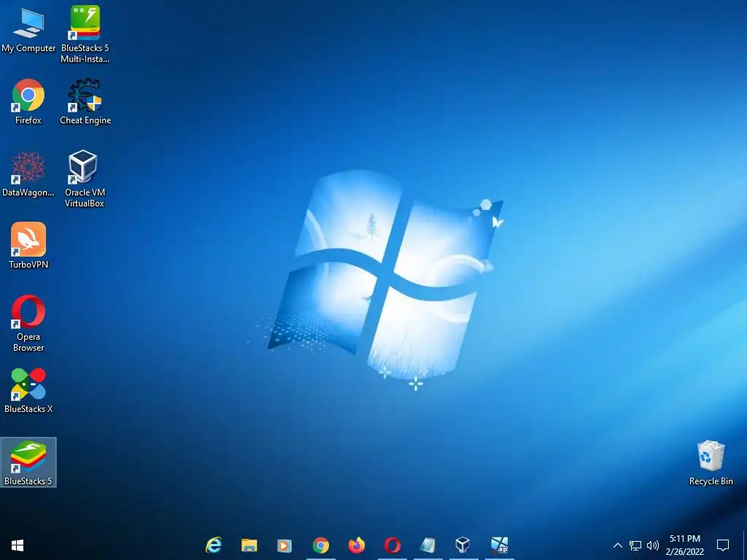Switch to the XP virtual machine taskbar icon
This screenshot has width=747, height=560.
(x=499, y=545)
